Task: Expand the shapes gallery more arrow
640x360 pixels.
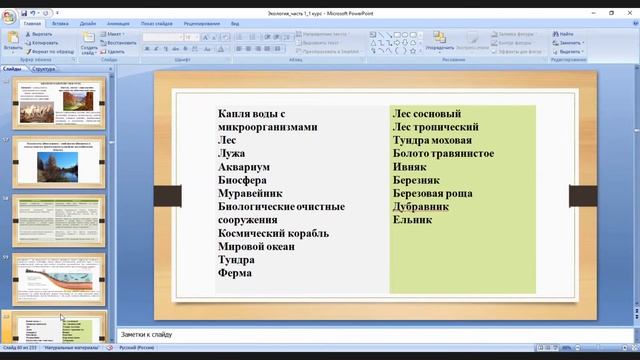Action: pyautogui.click(x=420, y=51)
